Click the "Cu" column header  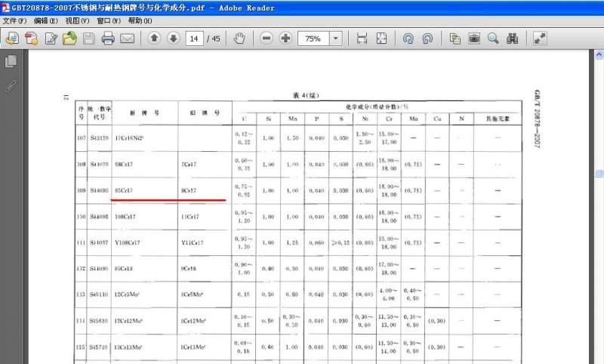pos(437,119)
